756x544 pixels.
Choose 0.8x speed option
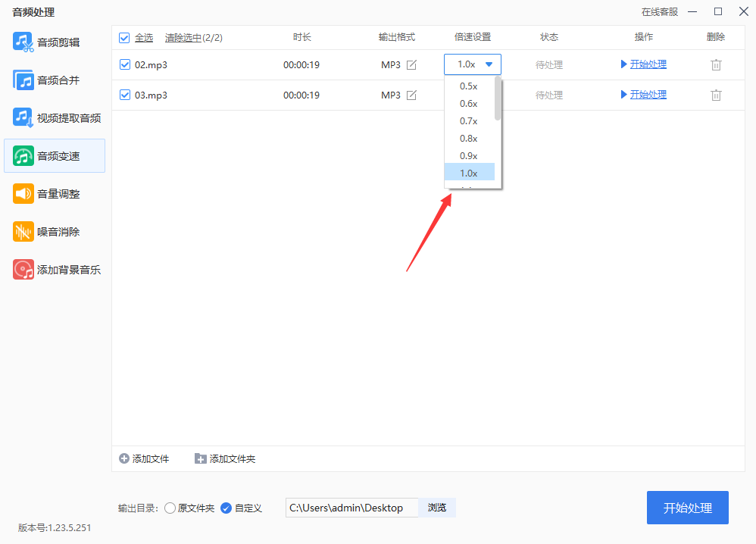469,139
